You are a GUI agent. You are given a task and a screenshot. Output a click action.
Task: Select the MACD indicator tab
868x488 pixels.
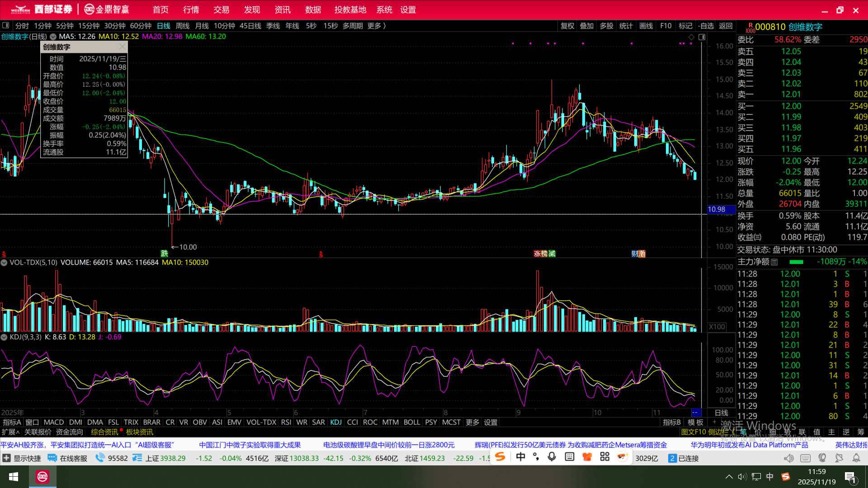[53, 422]
